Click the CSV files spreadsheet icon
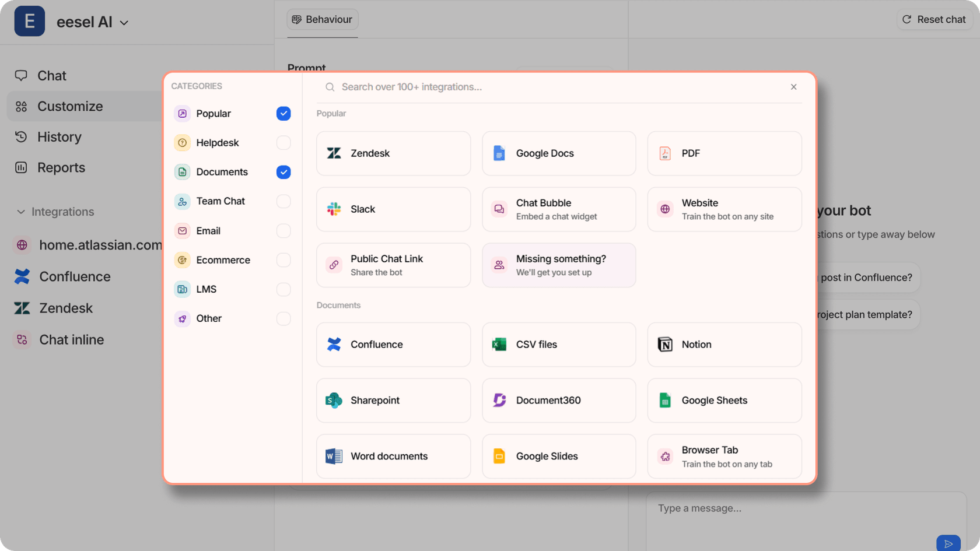Screen dimensions: 980x551 499,345
